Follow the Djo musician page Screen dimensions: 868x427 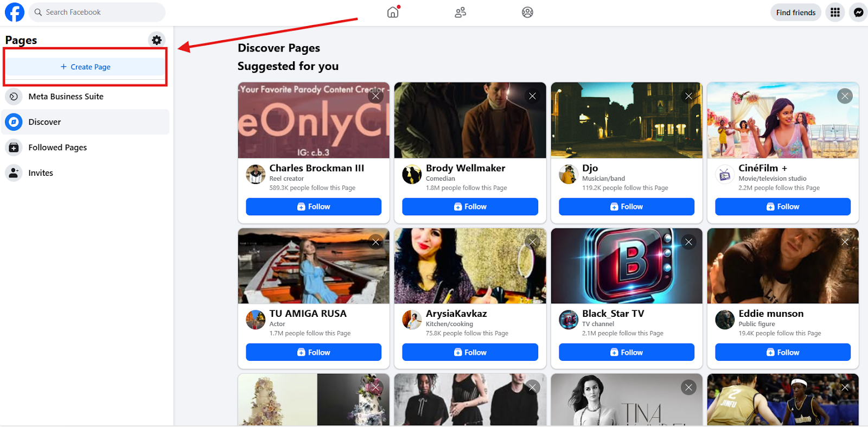pos(626,207)
